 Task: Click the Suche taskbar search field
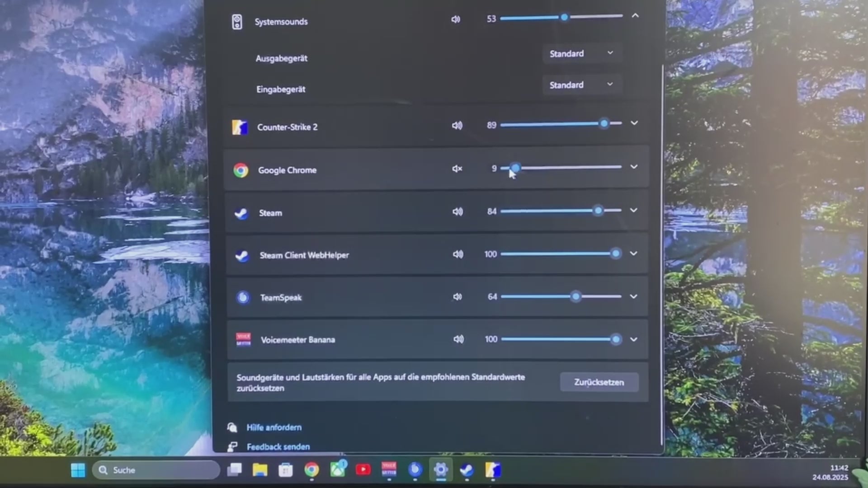point(156,470)
